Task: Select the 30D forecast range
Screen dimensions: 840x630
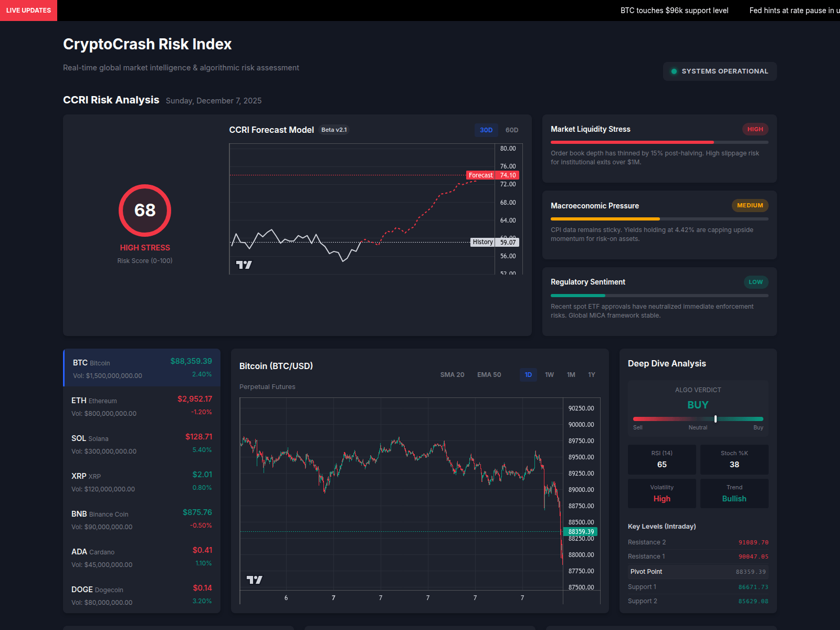Action: (486, 130)
